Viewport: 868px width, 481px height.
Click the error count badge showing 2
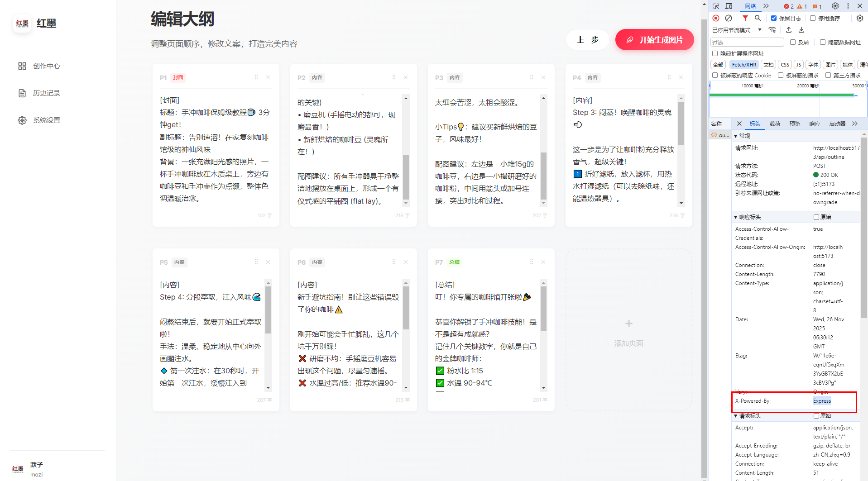[789, 6]
